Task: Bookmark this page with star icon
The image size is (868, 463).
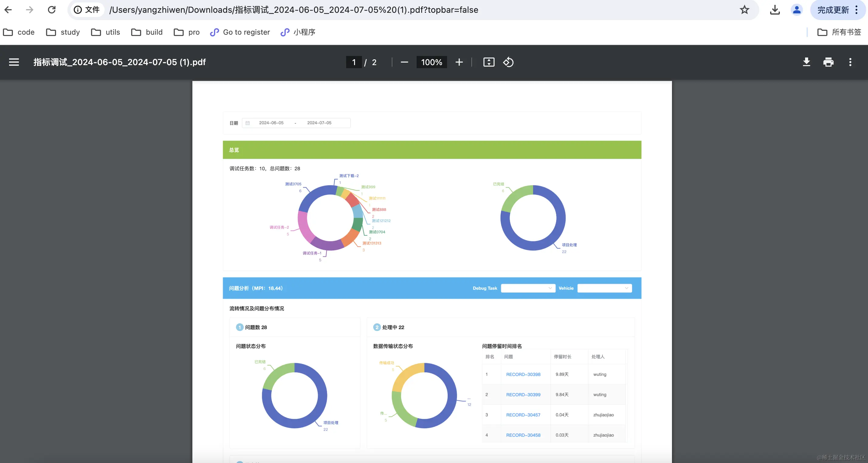Action: tap(744, 10)
